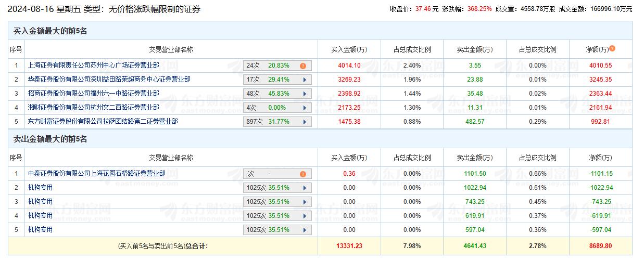Image resolution: width=644 pixels, height=260 pixels.
Task: Open 招商证券股份有限公司福州六一中路证券营业部 link
Action: pyautogui.click(x=93, y=93)
